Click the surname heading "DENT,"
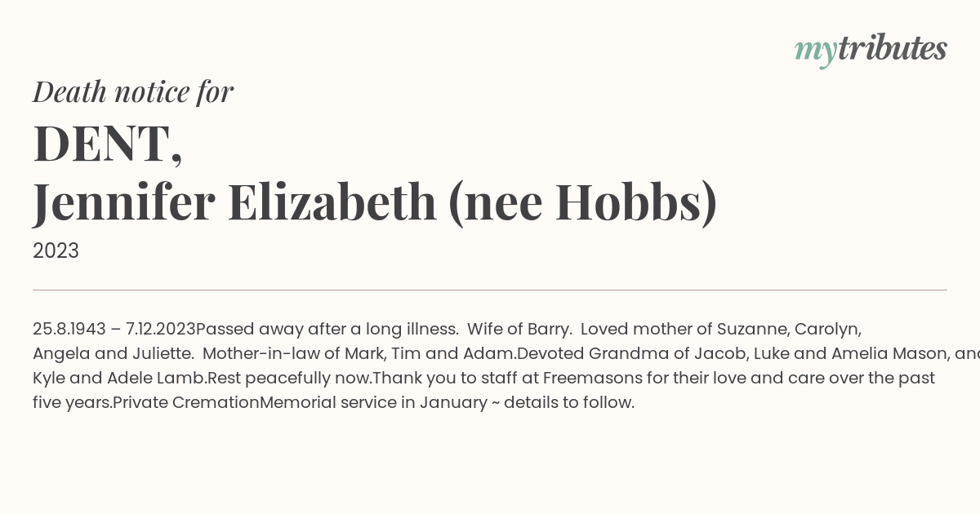This screenshot has height=514, width=980. click(108, 144)
